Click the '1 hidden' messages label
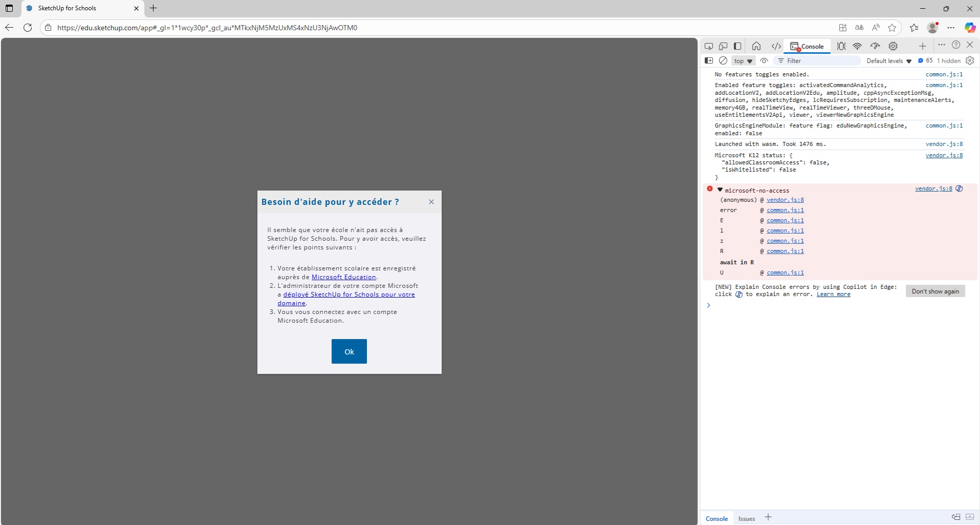Viewport: 980px width, 525px height. [948, 61]
